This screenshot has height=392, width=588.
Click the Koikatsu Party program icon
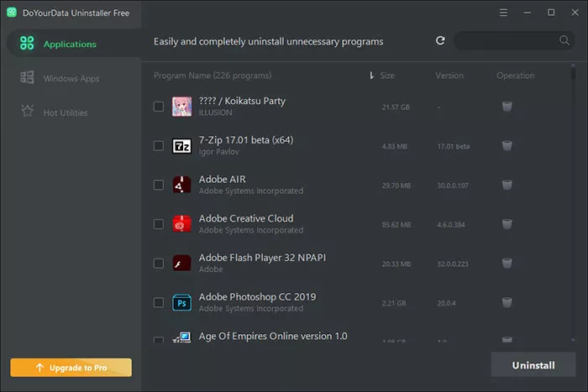click(182, 107)
